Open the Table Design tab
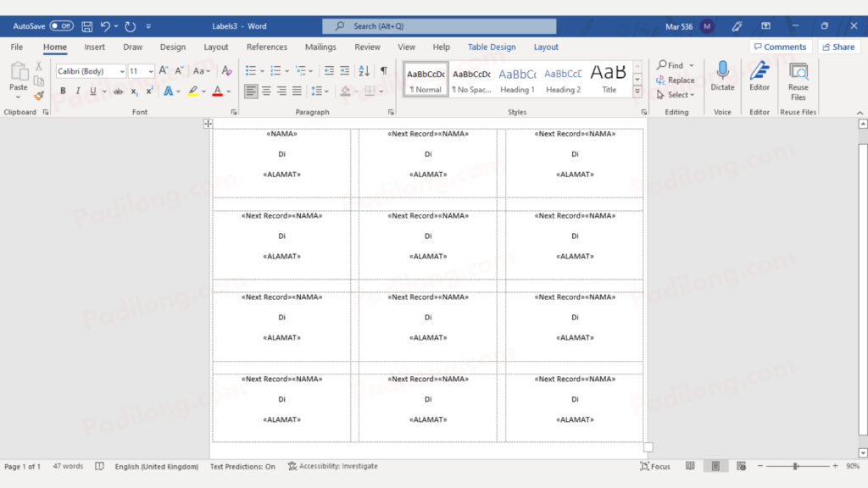This screenshot has width=868, height=488. click(492, 47)
